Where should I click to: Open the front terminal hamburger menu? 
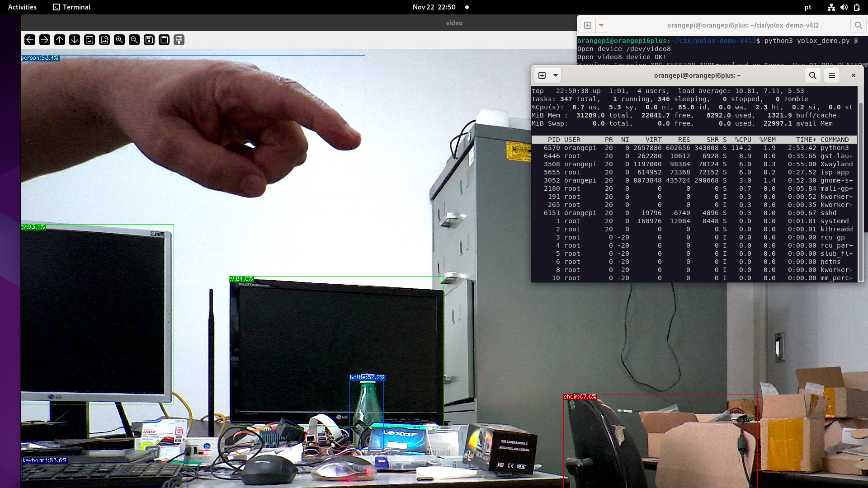click(x=831, y=75)
